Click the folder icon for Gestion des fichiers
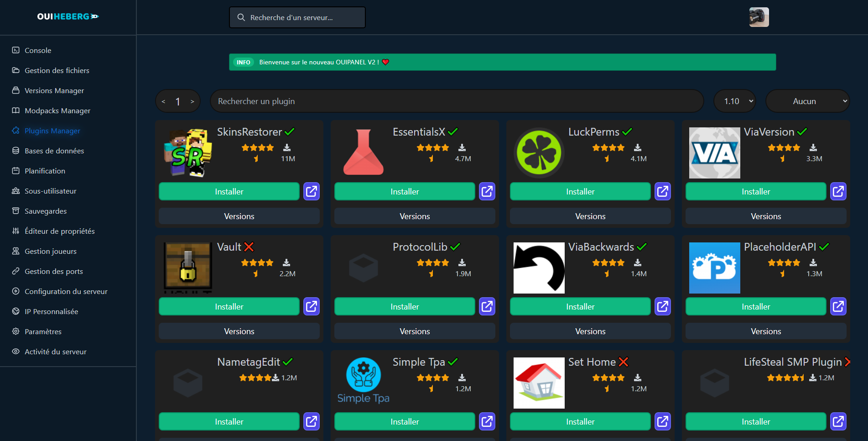The width and height of the screenshot is (868, 441). tap(16, 70)
